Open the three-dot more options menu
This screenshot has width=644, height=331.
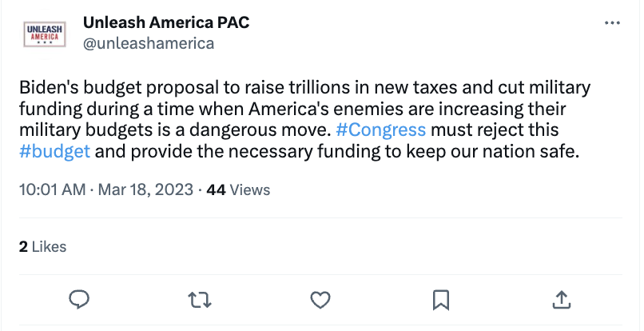[612, 24]
